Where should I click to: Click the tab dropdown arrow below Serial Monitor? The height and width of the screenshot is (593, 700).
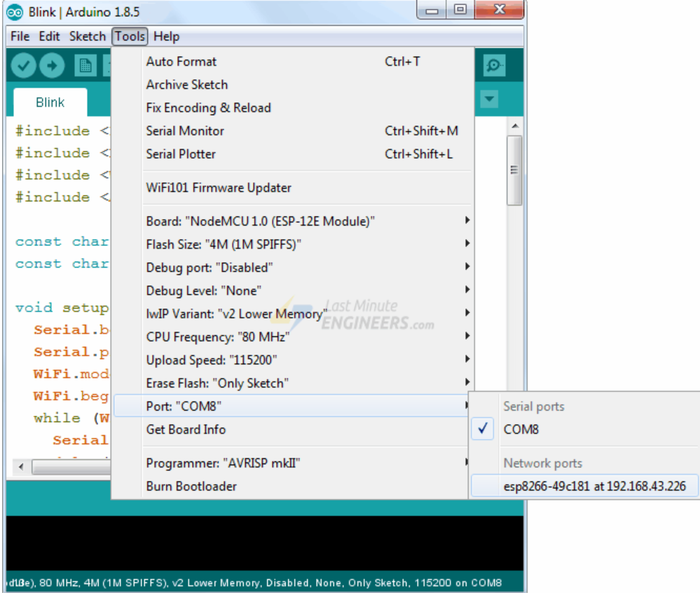(489, 100)
